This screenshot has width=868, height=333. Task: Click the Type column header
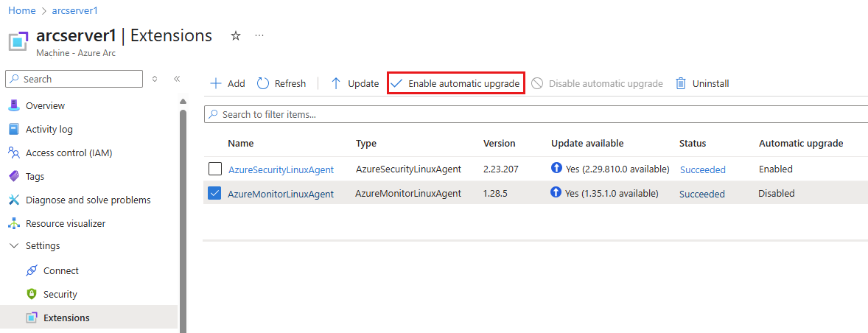tap(366, 143)
